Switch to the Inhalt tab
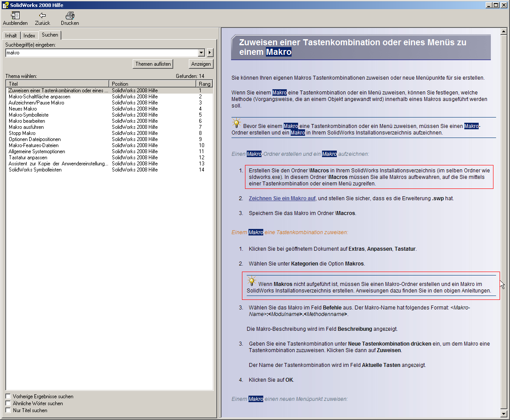 11,36
